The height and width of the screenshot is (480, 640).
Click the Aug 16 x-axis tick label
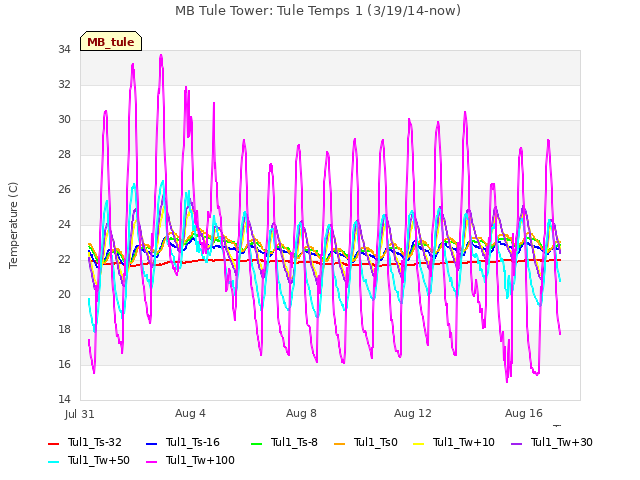pos(524,413)
